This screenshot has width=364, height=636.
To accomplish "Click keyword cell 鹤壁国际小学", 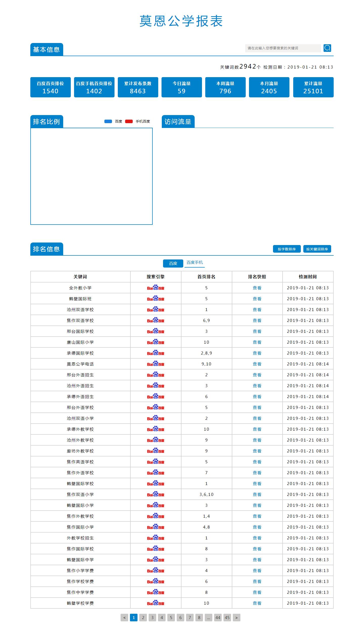I will 80,505.
